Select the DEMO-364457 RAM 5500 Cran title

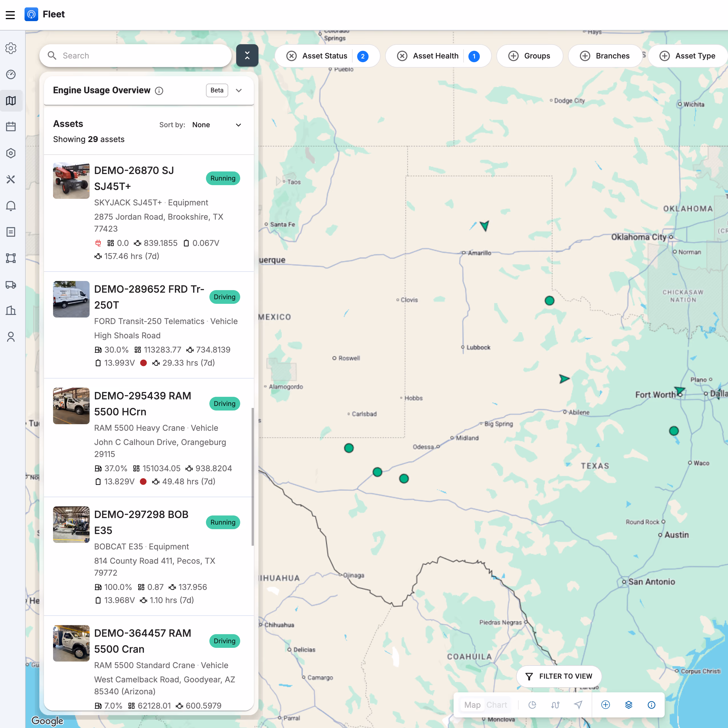tap(143, 641)
